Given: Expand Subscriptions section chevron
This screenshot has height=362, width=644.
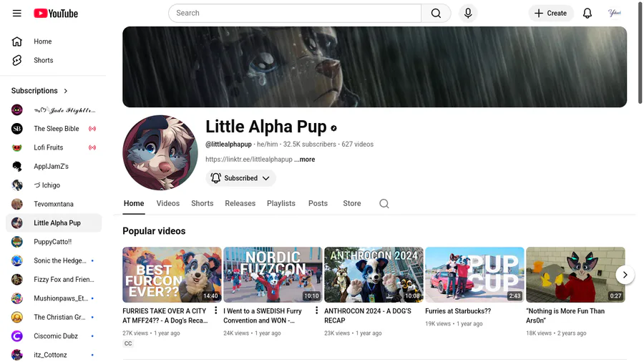Looking at the screenshot, I should pos(66,91).
